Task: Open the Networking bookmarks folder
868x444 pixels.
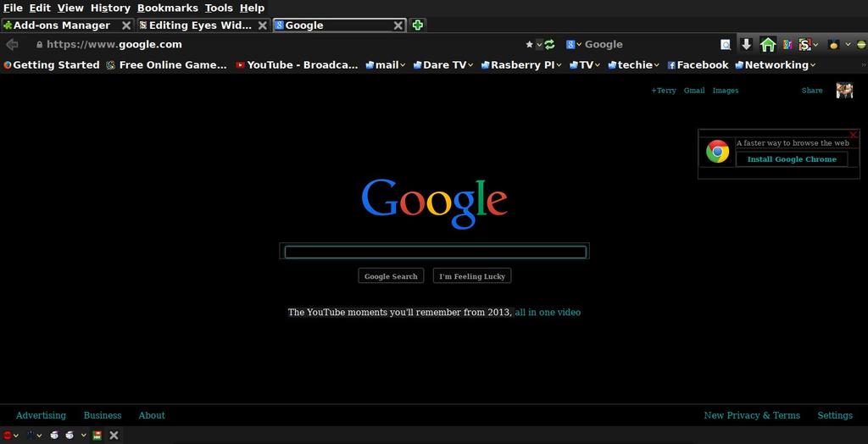Action: point(775,64)
